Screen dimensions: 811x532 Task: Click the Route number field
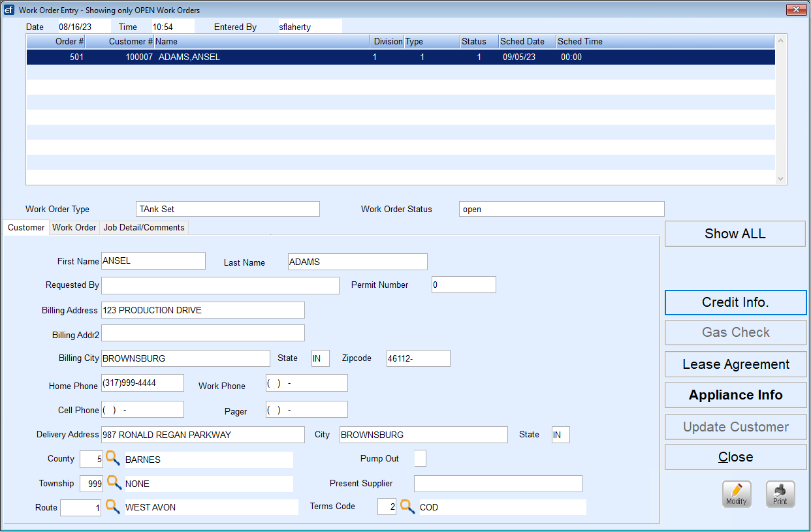pyautogui.click(x=80, y=507)
